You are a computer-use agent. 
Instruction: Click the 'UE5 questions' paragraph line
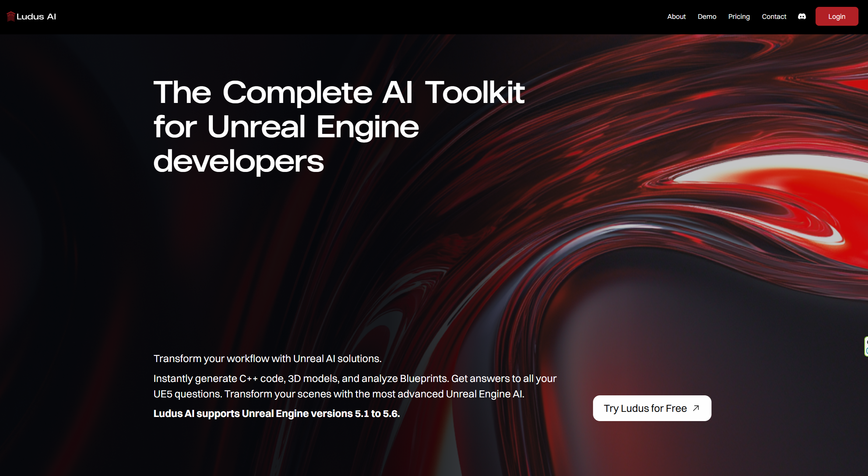pos(339,394)
